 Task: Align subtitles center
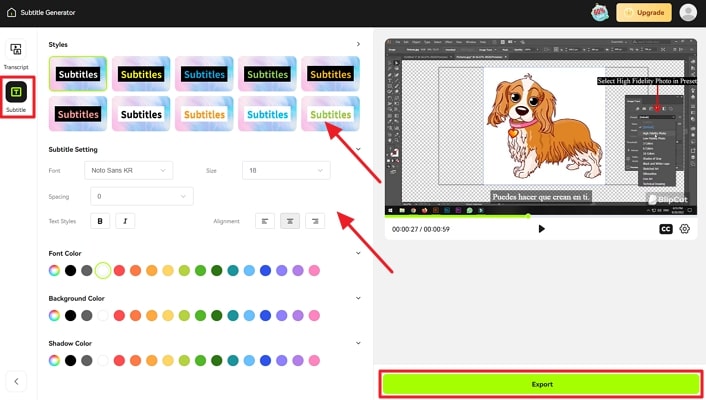[x=290, y=221]
